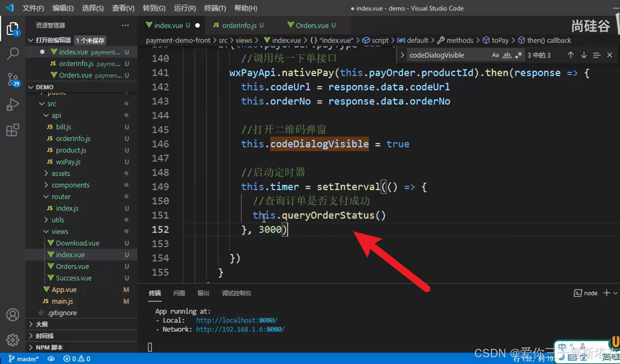Switch to orderInfo.js editor tab
Image resolution: width=620 pixels, height=364 pixels.
[239, 25]
